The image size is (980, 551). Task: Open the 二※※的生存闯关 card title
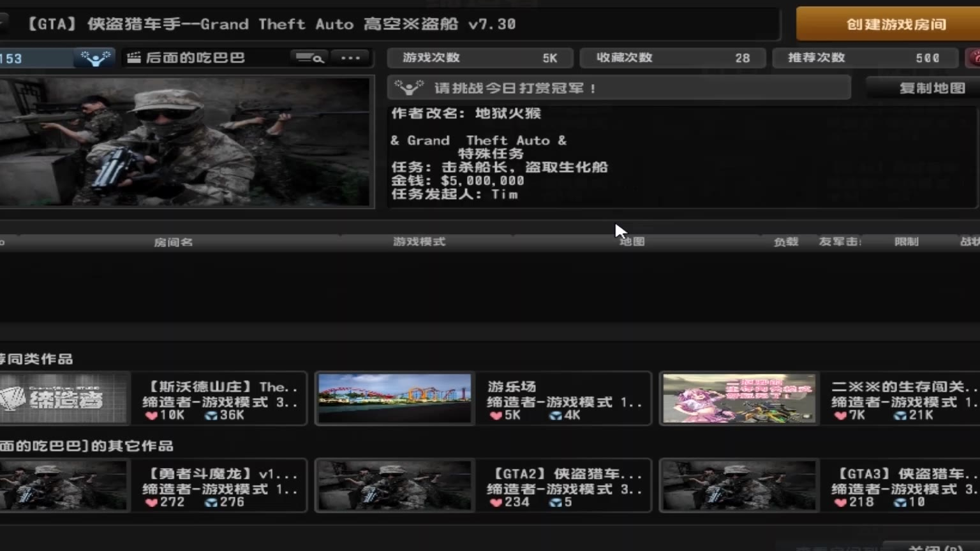click(x=904, y=386)
